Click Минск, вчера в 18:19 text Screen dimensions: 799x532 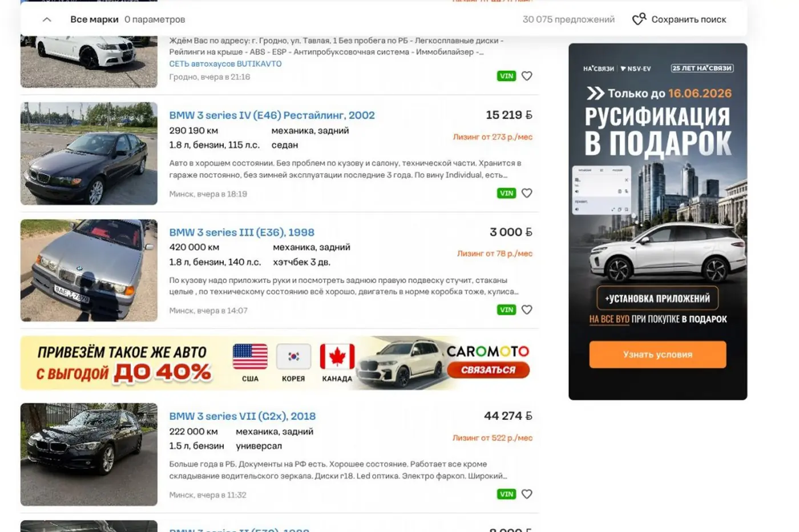pos(208,194)
